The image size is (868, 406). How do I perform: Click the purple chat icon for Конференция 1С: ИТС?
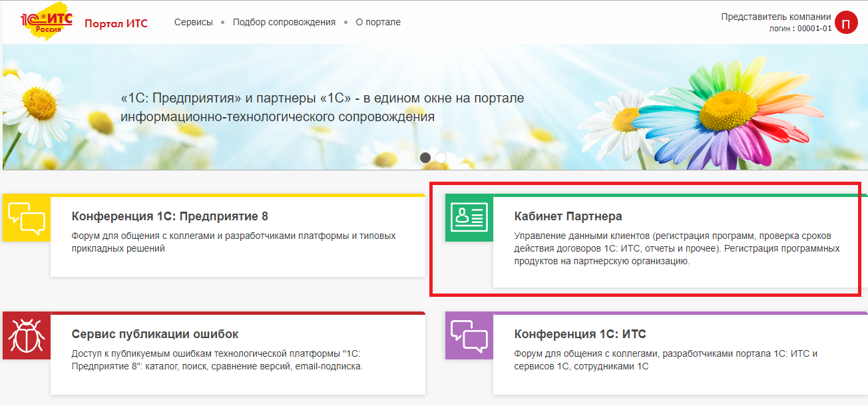point(469,335)
